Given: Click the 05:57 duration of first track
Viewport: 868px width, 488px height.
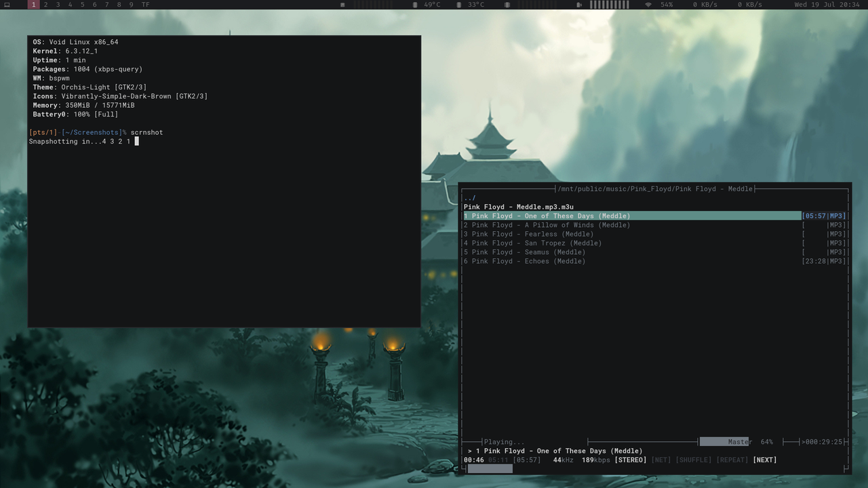Looking at the screenshot, I should 816,216.
